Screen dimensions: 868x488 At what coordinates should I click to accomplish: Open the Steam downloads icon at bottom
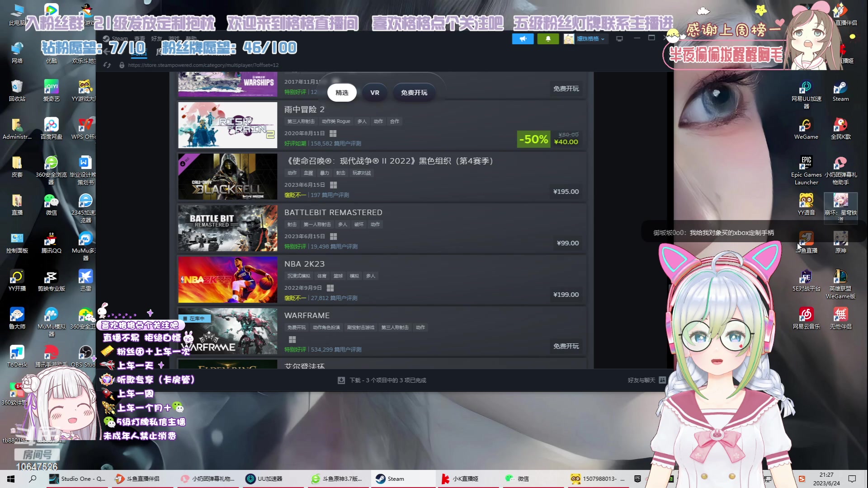tap(341, 380)
